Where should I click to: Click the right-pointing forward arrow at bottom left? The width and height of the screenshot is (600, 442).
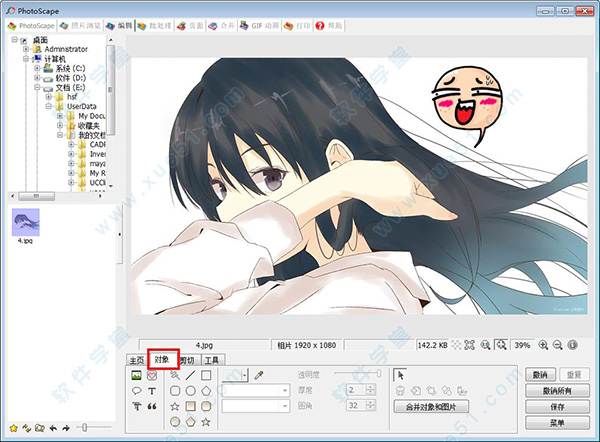(66, 428)
